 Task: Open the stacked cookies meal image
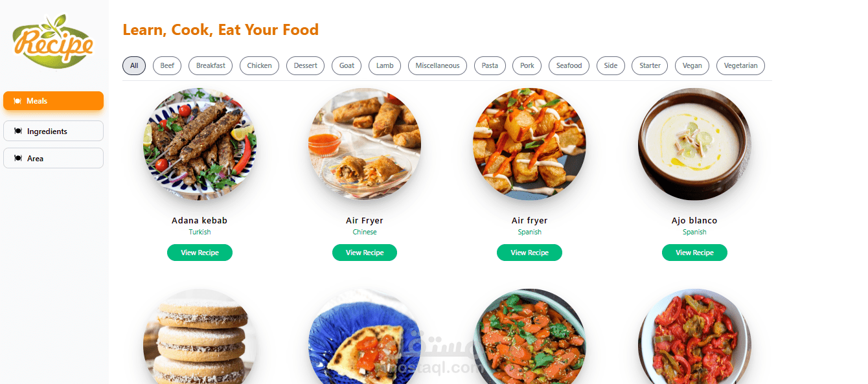point(200,337)
